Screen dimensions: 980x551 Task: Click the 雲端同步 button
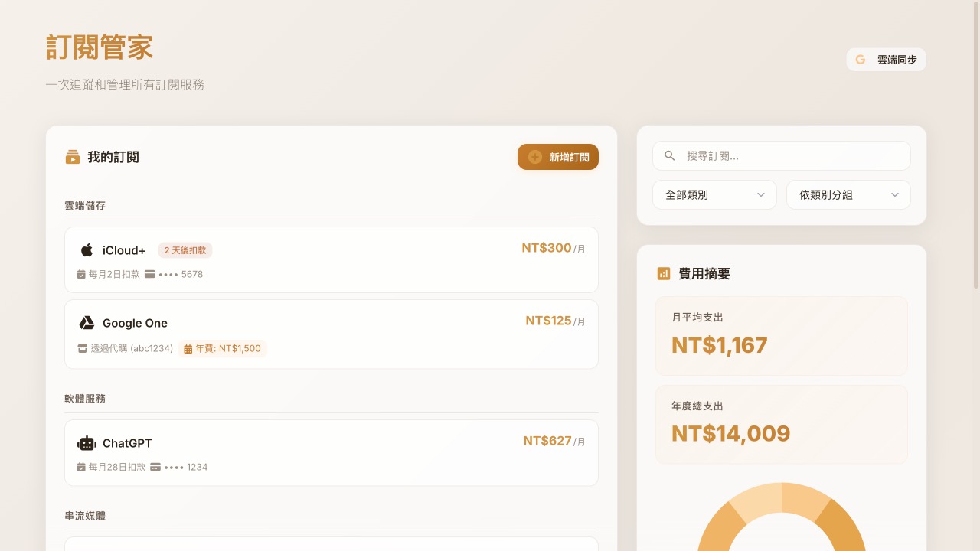coord(886,60)
